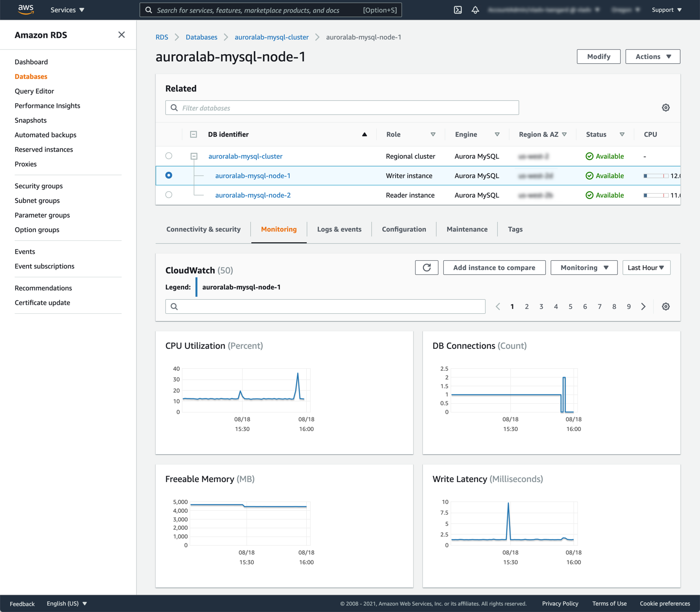Close the Amazon RDS sidebar panel
The width and height of the screenshot is (700, 612).
tap(122, 35)
